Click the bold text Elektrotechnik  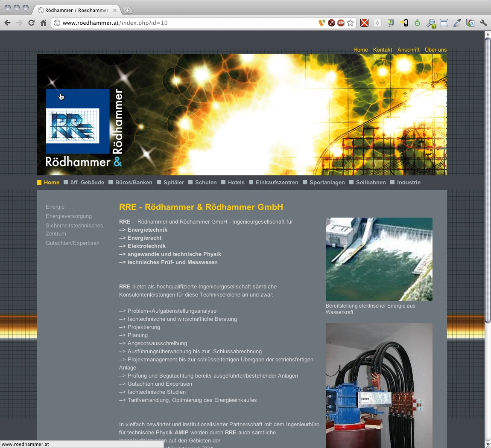pos(146,246)
